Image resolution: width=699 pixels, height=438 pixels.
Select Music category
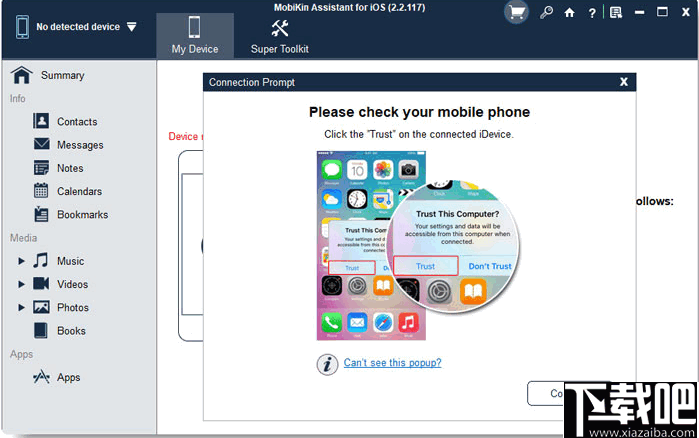70,261
